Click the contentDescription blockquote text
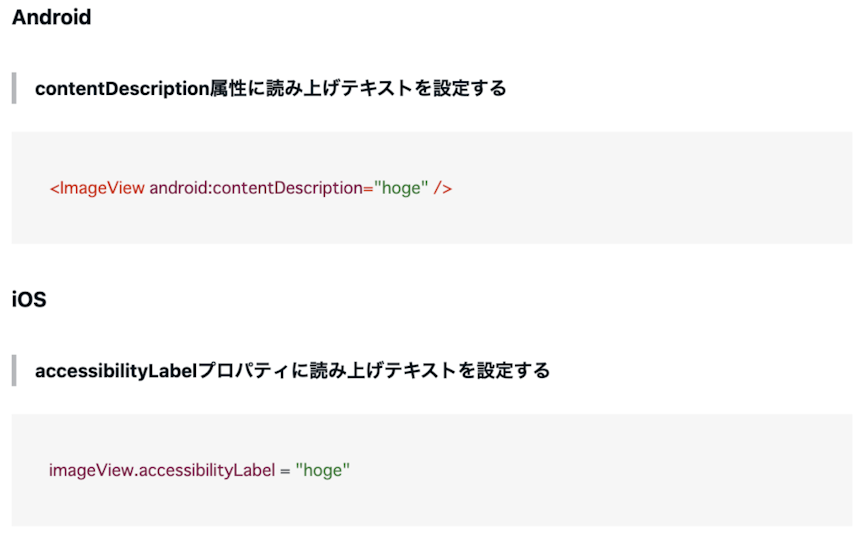The width and height of the screenshot is (863, 546). [271, 88]
